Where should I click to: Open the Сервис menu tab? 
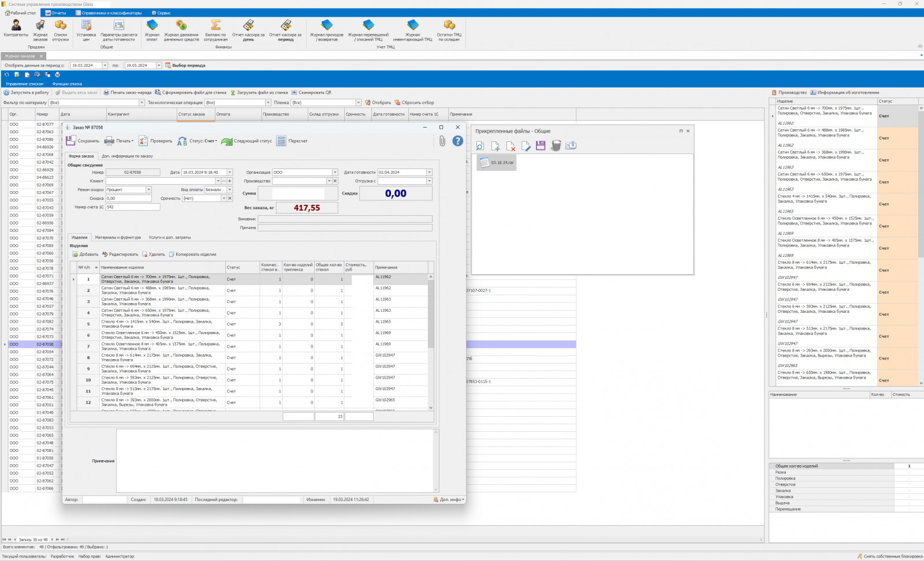click(161, 13)
